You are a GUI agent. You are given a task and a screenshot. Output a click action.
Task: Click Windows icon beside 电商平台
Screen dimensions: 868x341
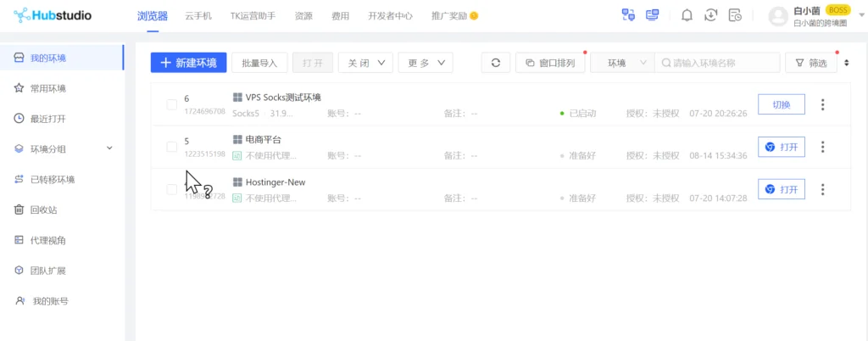click(x=237, y=139)
